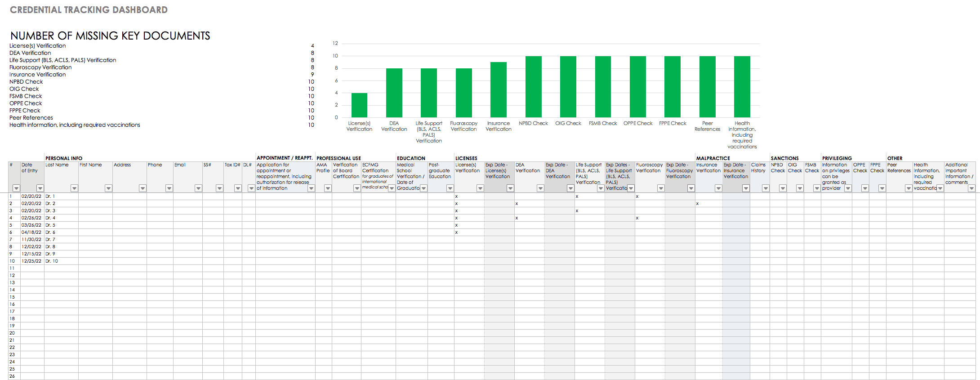Open the Claims History filter dropdown
The height and width of the screenshot is (380, 980).
(766, 188)
